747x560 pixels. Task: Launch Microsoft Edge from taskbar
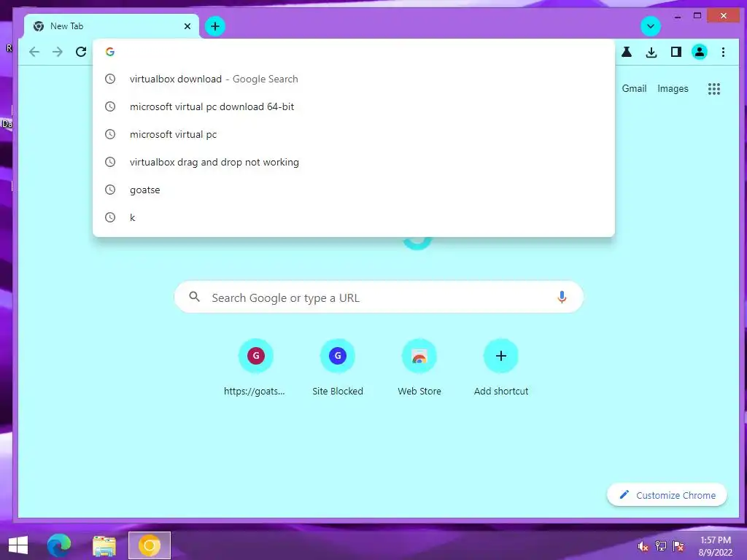pyautogui.click(x=59, y=545)
